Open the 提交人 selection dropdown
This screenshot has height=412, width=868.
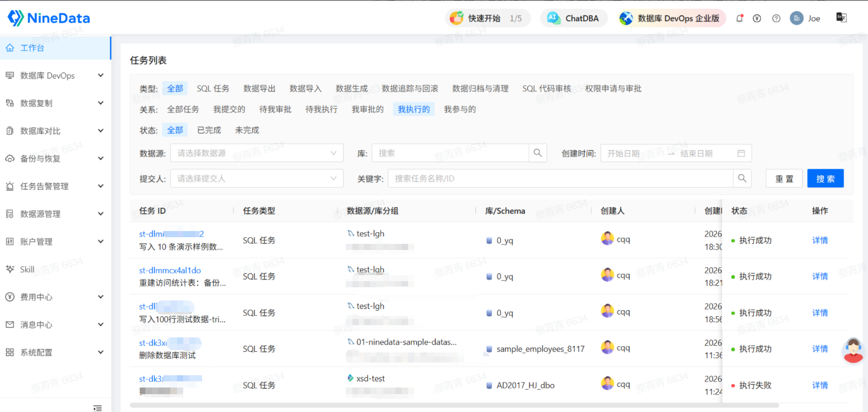pyautogui.click(x=257, y=179)
